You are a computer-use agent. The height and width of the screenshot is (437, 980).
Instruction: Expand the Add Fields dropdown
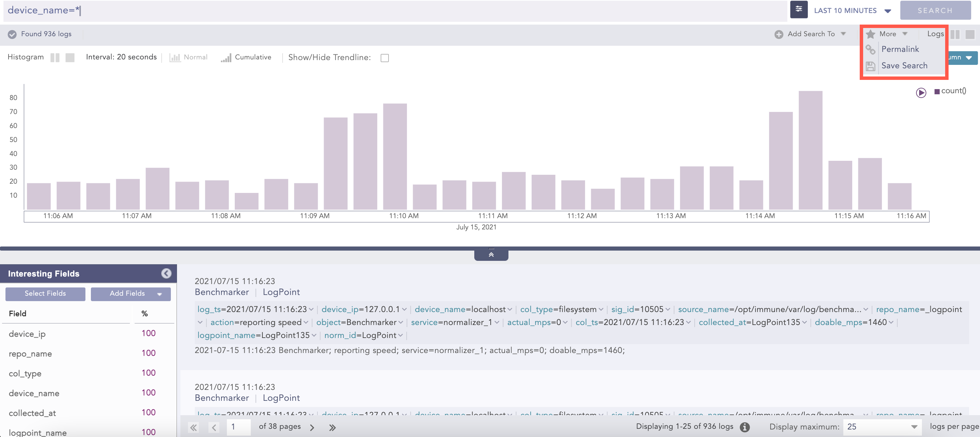[x=131, y=293]
